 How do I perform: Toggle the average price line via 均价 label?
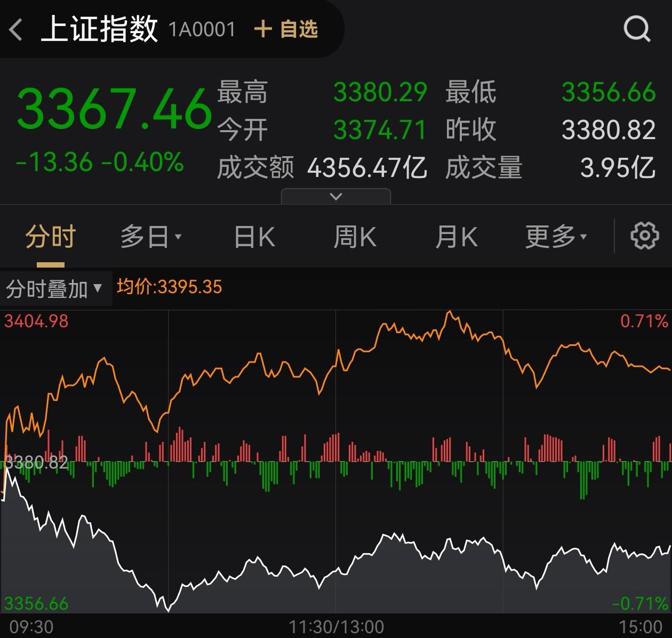pyautogui.click(x=169, y=287)
